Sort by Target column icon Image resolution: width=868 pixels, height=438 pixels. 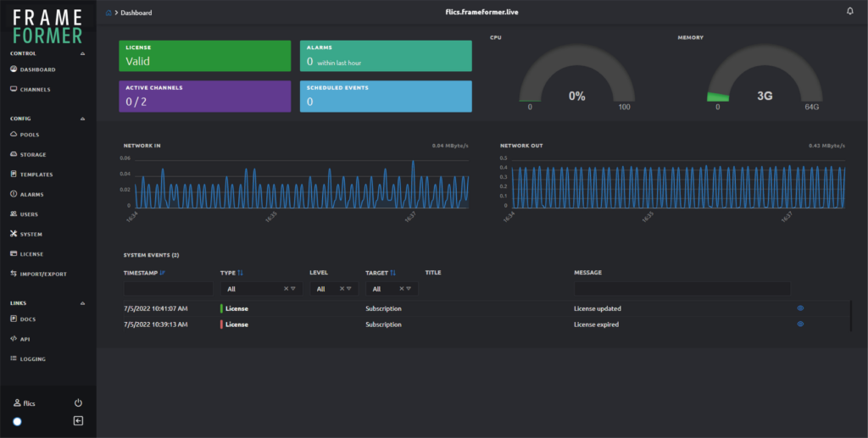point(393,273)
